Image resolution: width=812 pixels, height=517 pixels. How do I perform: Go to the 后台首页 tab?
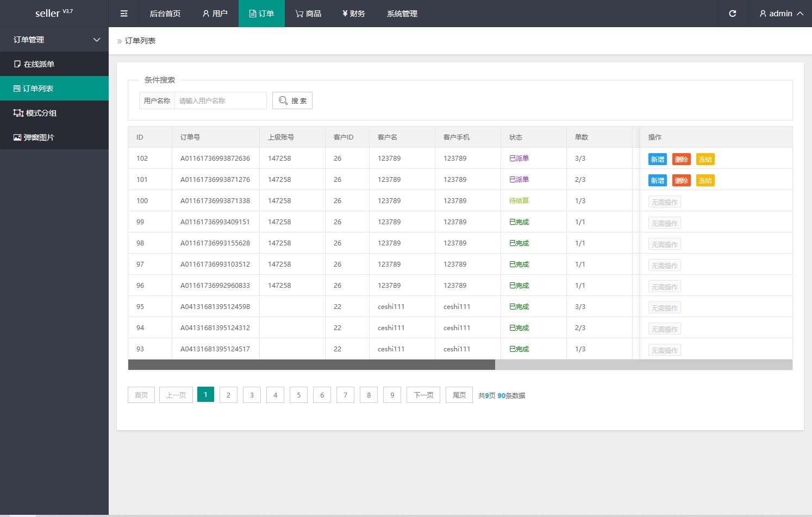click(x=165, y=14)
